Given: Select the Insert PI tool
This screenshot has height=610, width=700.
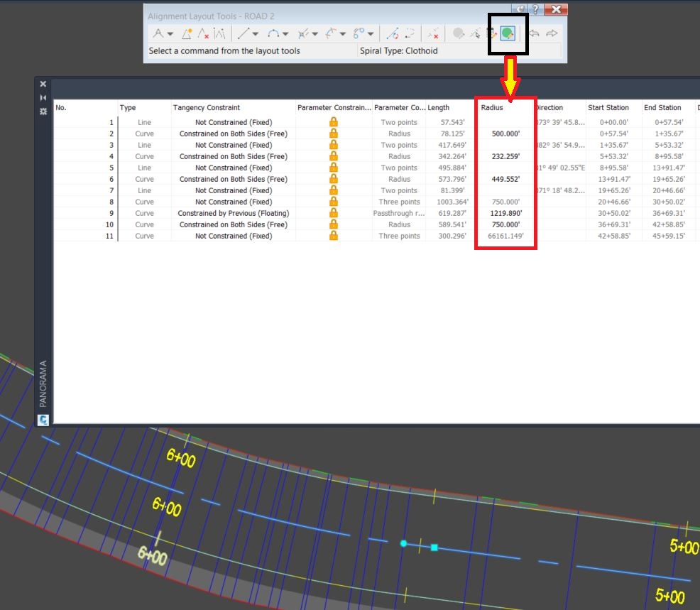Looking at the screenshot, I should tap(187, 33).
